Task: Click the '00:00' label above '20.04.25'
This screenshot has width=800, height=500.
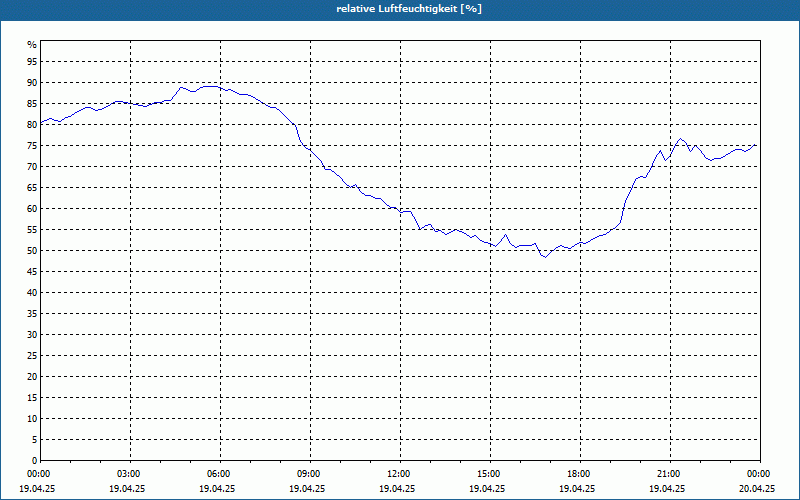Action: (x=760, y=474)
